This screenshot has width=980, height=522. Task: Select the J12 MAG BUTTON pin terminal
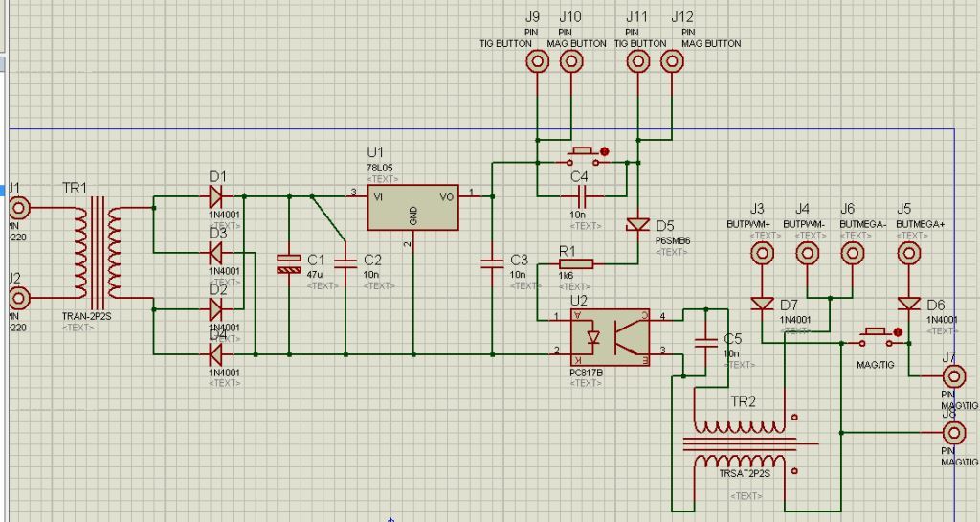pyautogui.click(x=673, y=61)
